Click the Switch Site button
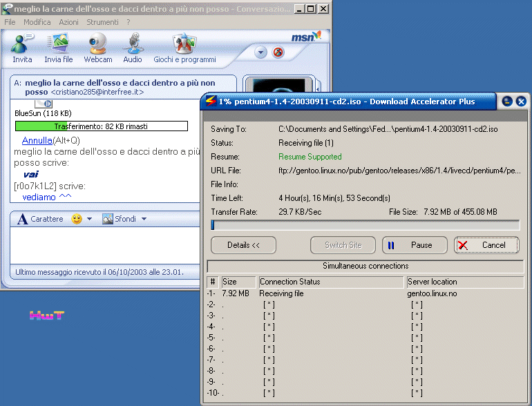Screen dimensions: 532x406 pos(343,245)
